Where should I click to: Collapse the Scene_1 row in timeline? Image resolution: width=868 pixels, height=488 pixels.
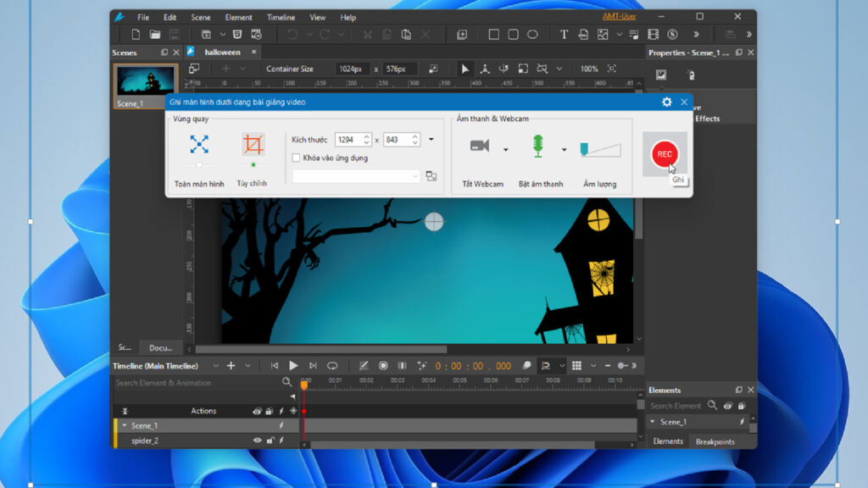(x=125, y=425)
